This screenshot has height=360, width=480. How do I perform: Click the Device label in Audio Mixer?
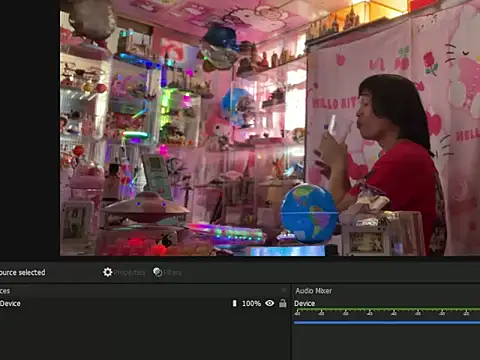[x=304, y=303]
